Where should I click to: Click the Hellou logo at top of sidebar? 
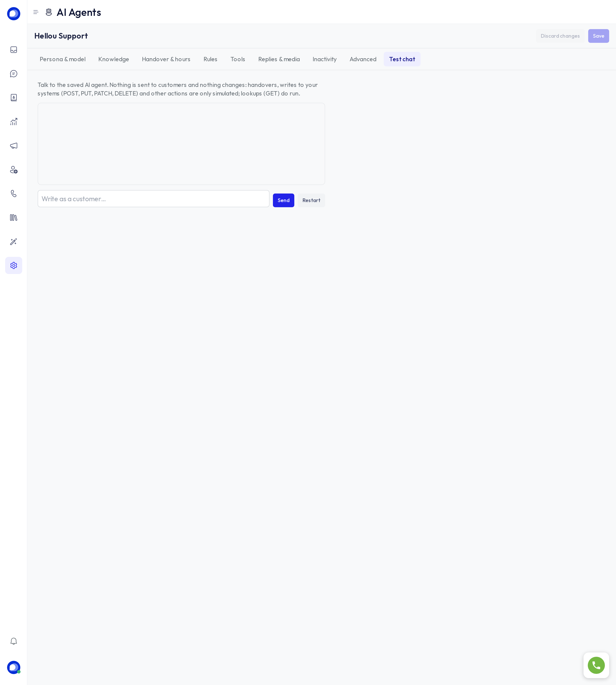click(x=13, y=13)
